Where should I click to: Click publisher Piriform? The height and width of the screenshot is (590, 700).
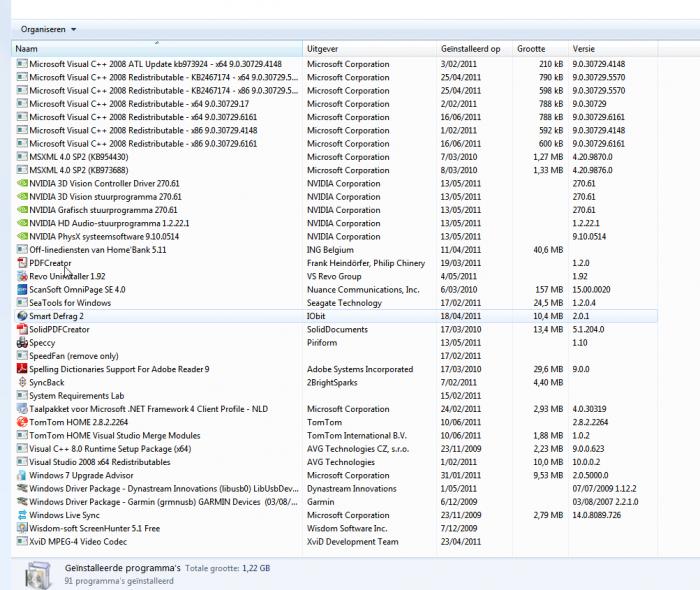coord(321,343)
